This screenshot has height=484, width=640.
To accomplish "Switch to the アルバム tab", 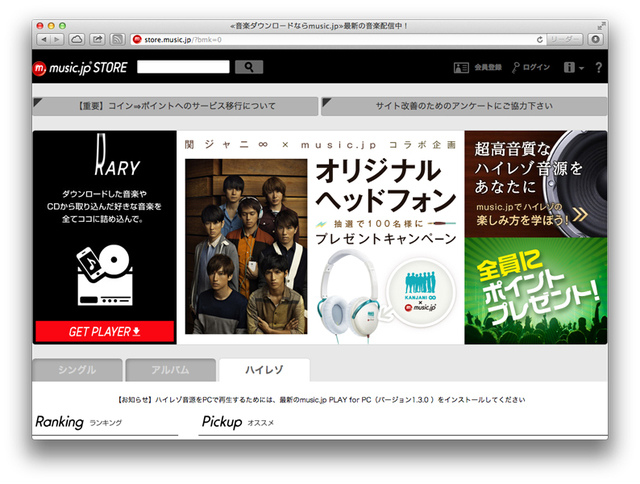I will coord(170,369).
